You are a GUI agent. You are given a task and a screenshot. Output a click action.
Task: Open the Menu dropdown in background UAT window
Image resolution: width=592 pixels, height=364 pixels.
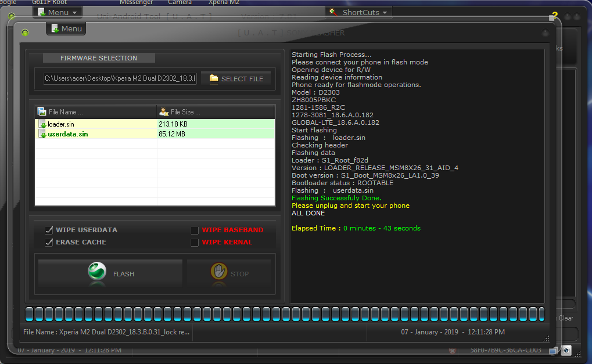click(58, 12)
